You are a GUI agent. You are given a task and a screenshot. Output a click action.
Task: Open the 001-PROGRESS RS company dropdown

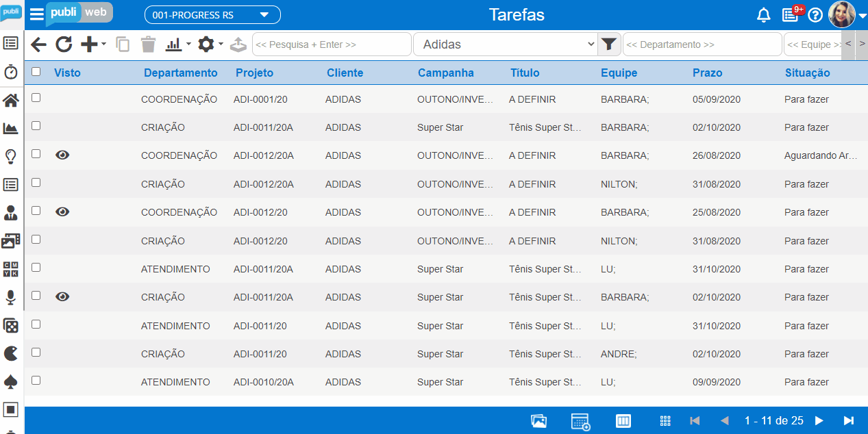pyautogui.click(x=212, y=15)
